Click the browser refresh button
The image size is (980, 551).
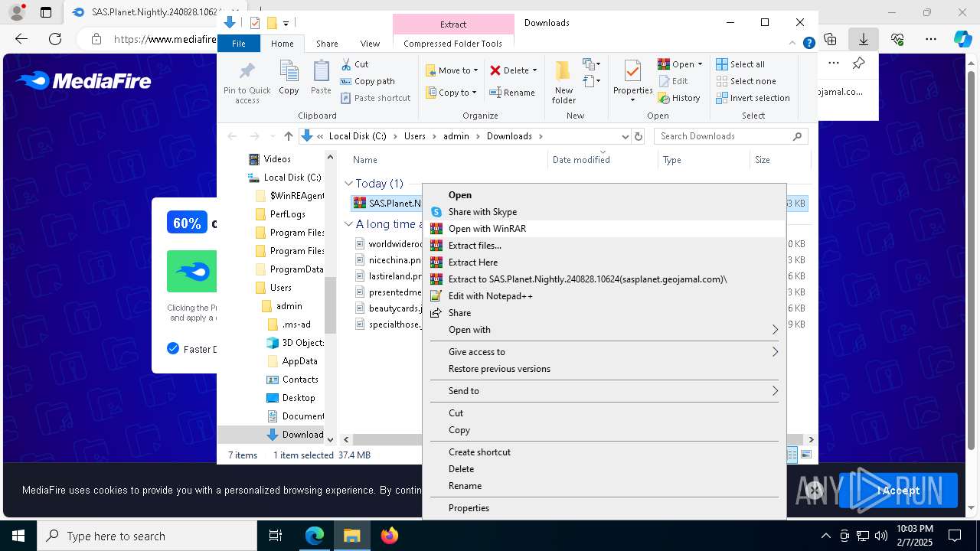pos(55,39)
